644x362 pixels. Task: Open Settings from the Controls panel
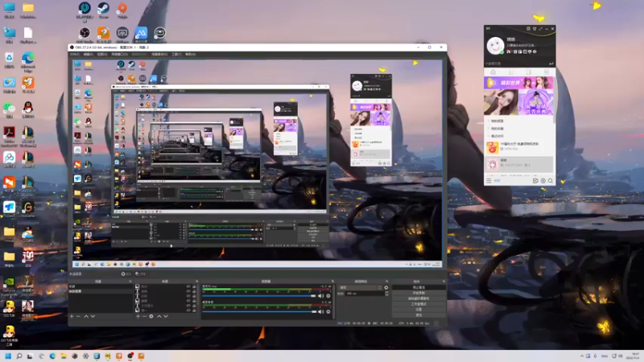(x=419, y=310)
